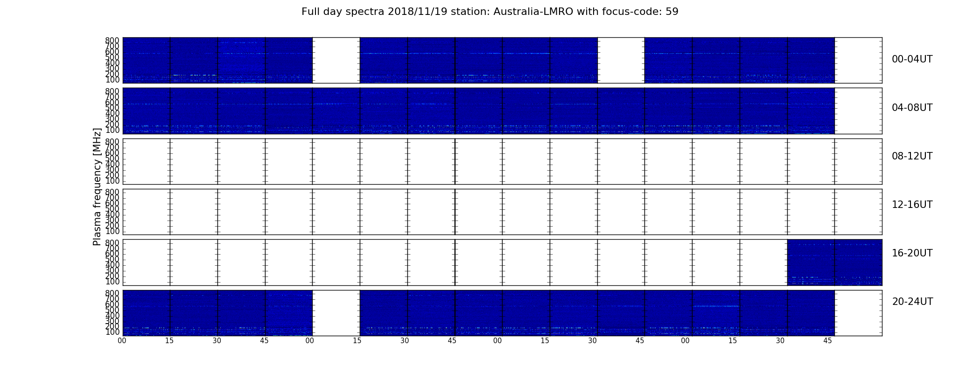This screenshot has width=980, height=373.
Task: Select the '08-12UT' row label
Action: (x=912, y=156)
